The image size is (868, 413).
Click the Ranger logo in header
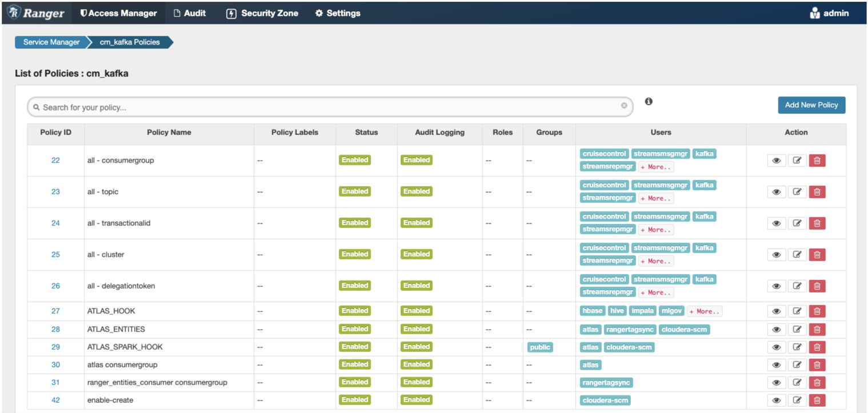pos(37,13)
